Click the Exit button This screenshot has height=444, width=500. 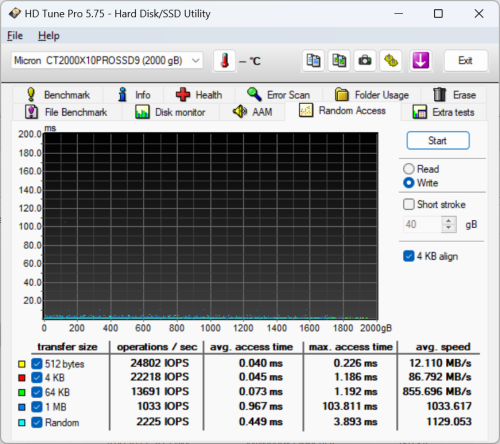pyautogui.click(x=466, y=61)
